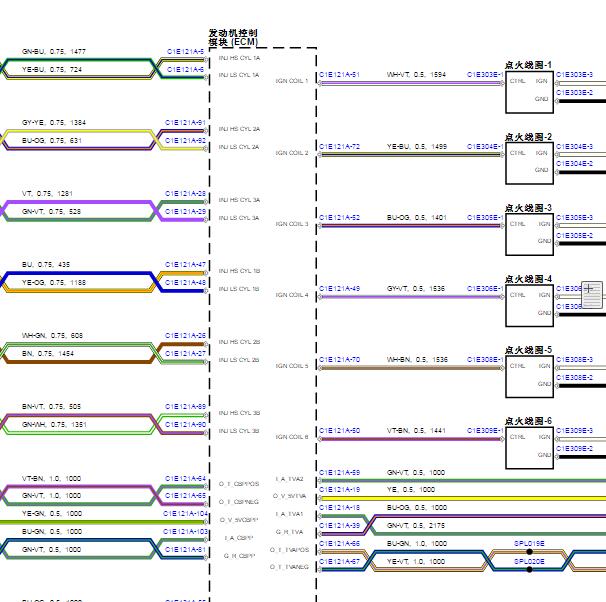
Task: Open connector link C1E121A-48
Action: coord(185,282)
